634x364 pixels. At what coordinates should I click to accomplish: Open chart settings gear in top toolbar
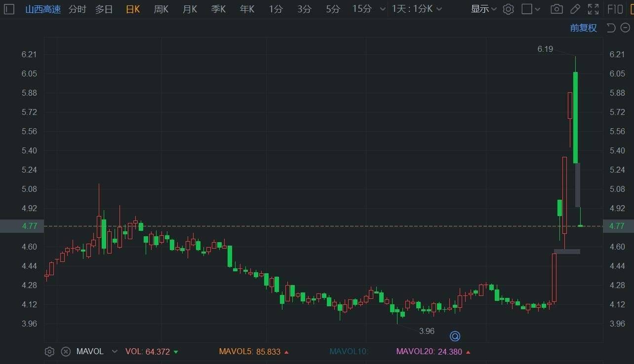509,9
